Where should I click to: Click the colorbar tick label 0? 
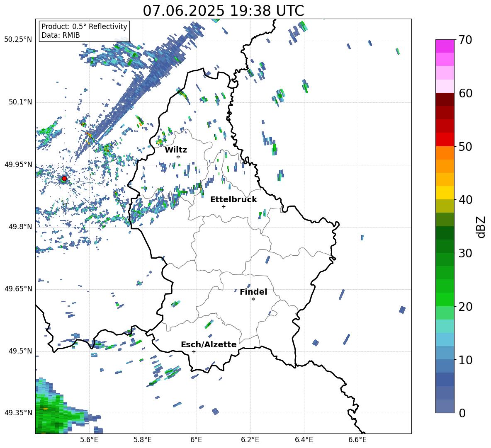[x=462, y=413]
